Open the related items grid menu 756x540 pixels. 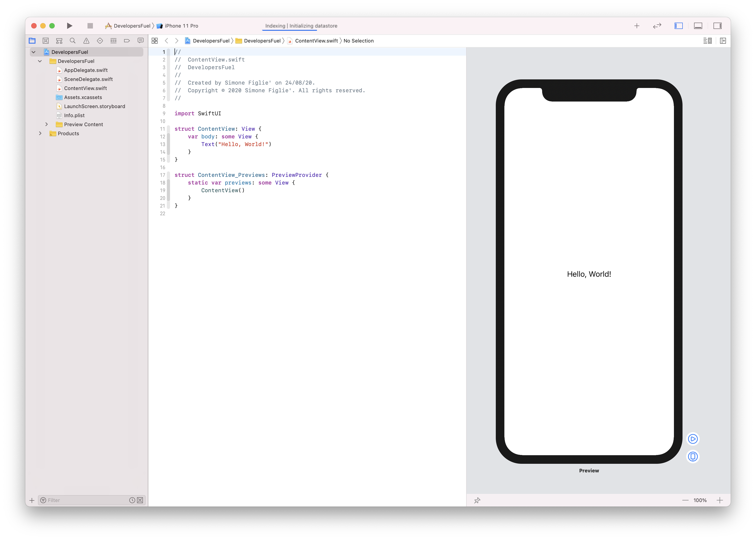point(155,40)
